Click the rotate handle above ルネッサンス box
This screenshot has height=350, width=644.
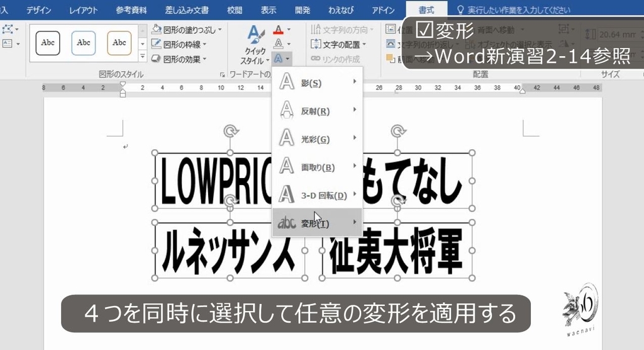230,201
